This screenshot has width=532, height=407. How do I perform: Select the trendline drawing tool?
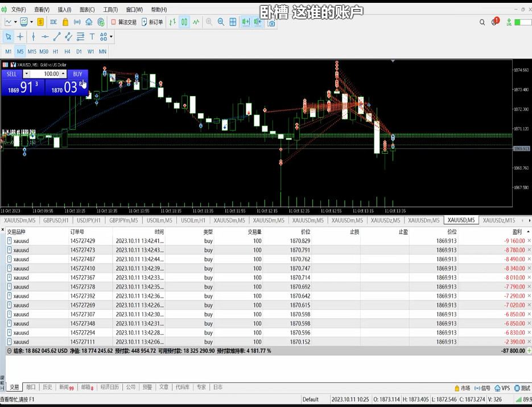(x=57, y=36)
